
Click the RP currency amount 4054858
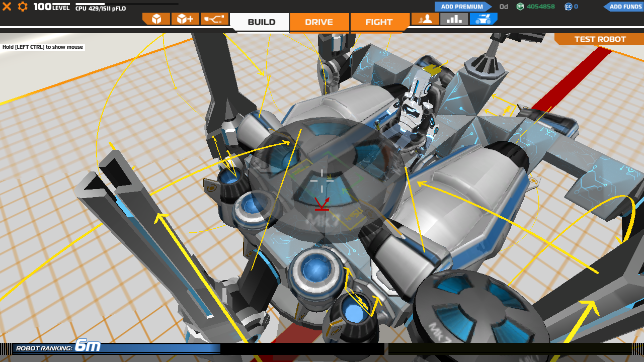pos(540,7)
